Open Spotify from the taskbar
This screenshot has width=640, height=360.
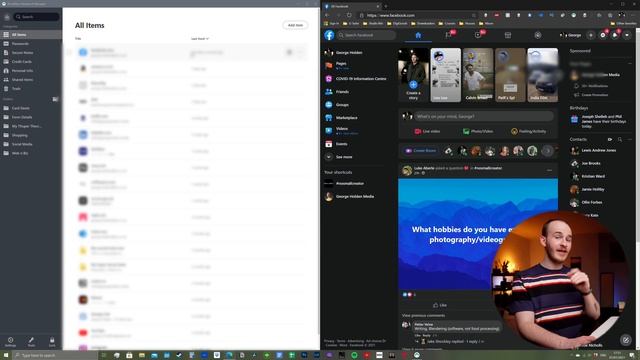click(x=354, y=355)
